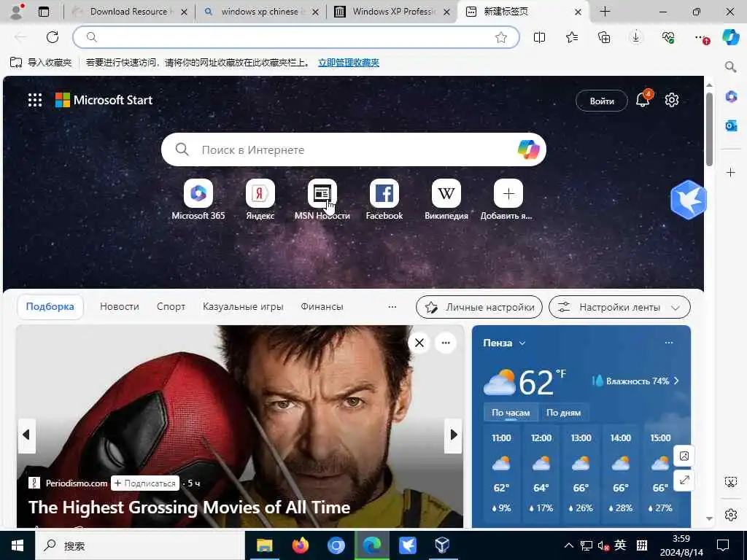This screenshot has width=747, height=560.
Task: Open the split screen toolbar icon
Action: [539, 37]
